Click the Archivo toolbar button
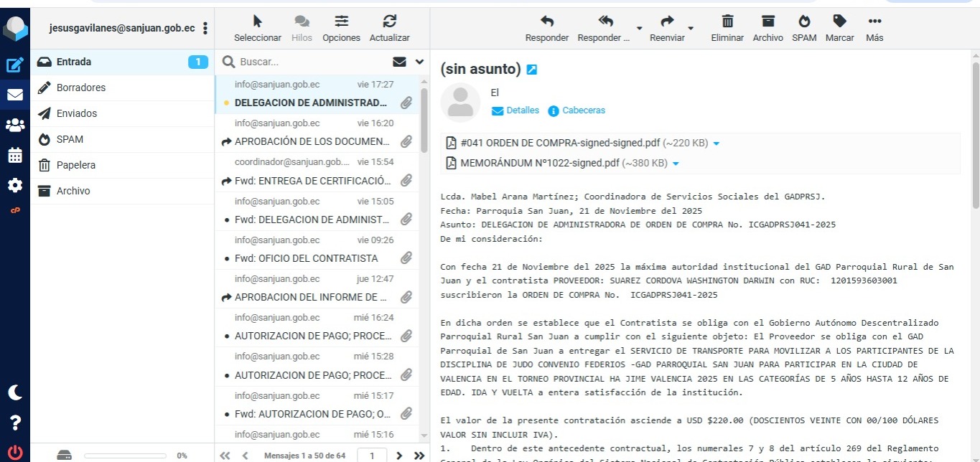The width and height of the screenshot is (980, 462). 767,27
